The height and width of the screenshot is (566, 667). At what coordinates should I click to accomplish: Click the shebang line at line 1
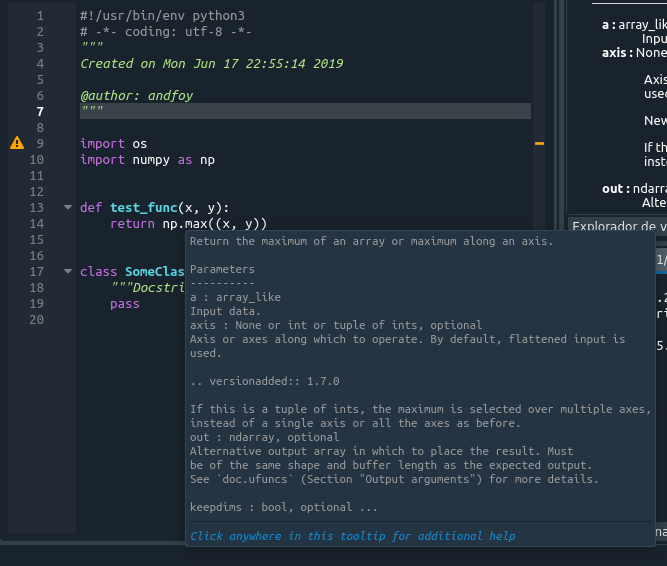pyautogui.click(x=162, y=16)
